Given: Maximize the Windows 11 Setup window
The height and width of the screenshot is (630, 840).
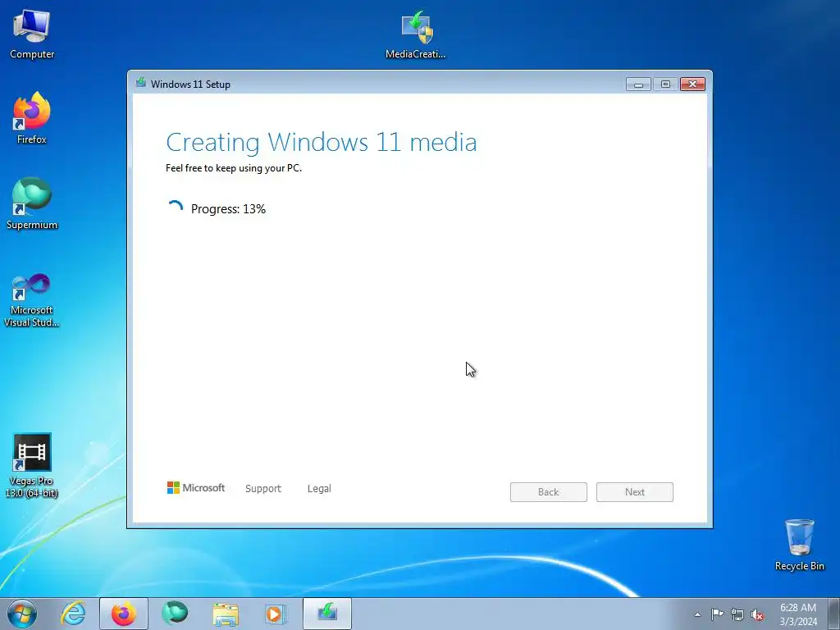Looking at the screenshot, I should (x=665, y=84).
